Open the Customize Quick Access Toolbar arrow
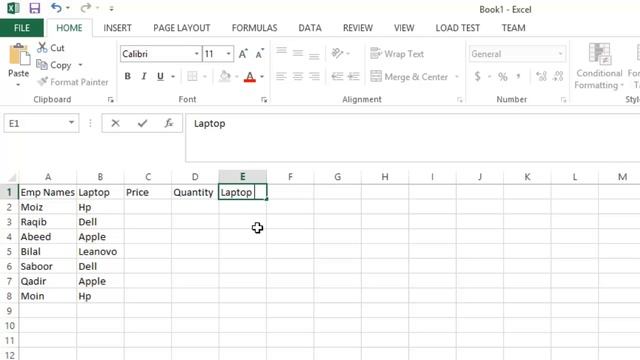The image size is (640, 360). pyautogui.click(x=111, y=8)
